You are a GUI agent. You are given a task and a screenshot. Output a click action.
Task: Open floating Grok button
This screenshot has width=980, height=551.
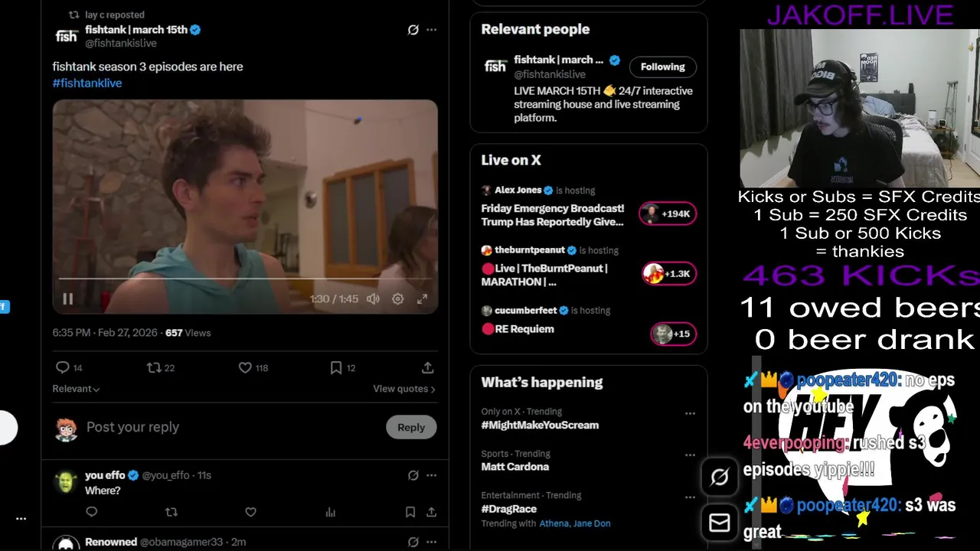point(720,478)
